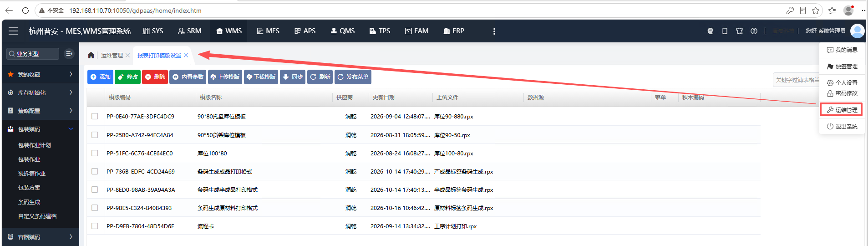Click the 同步 sync button
Viewport: 868px width, 246px height.
pos(293,77)
